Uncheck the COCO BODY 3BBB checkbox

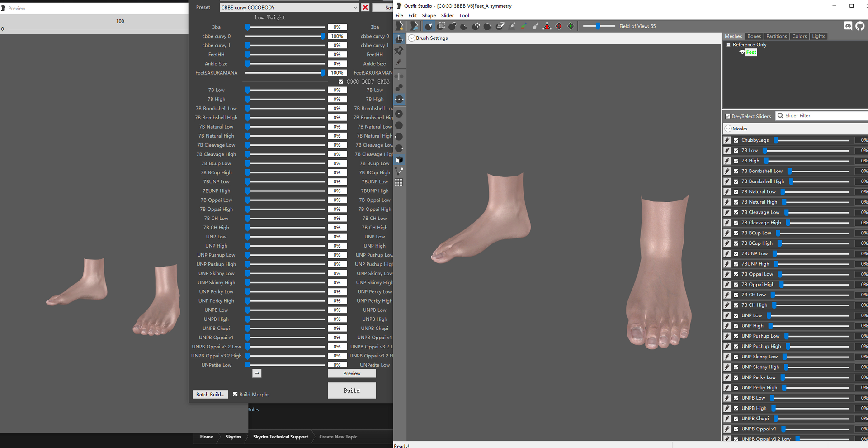click(x=341, y=82)
